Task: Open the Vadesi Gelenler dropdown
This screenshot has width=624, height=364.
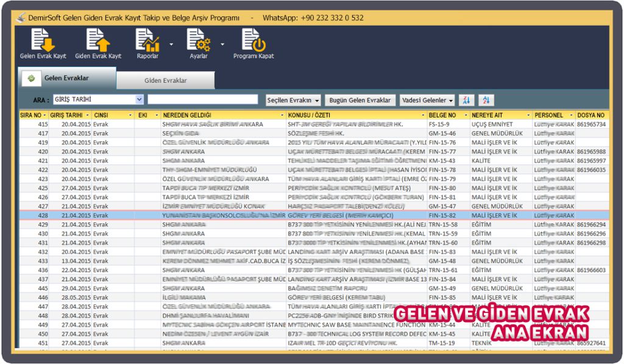Action: [x=428, y=99]
